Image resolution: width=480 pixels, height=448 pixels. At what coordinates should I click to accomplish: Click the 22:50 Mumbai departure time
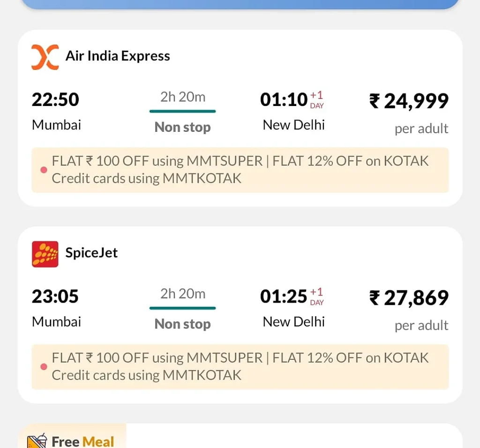pos(55,100)
